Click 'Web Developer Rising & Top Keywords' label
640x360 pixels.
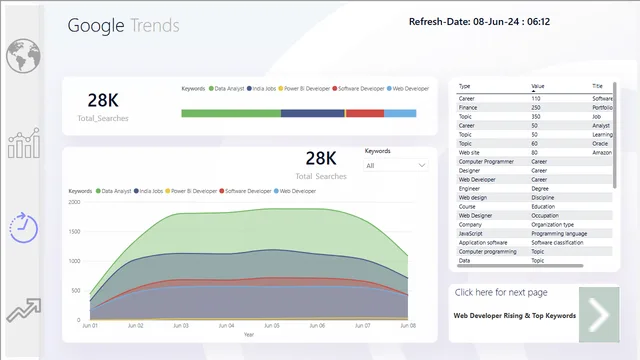514,316
